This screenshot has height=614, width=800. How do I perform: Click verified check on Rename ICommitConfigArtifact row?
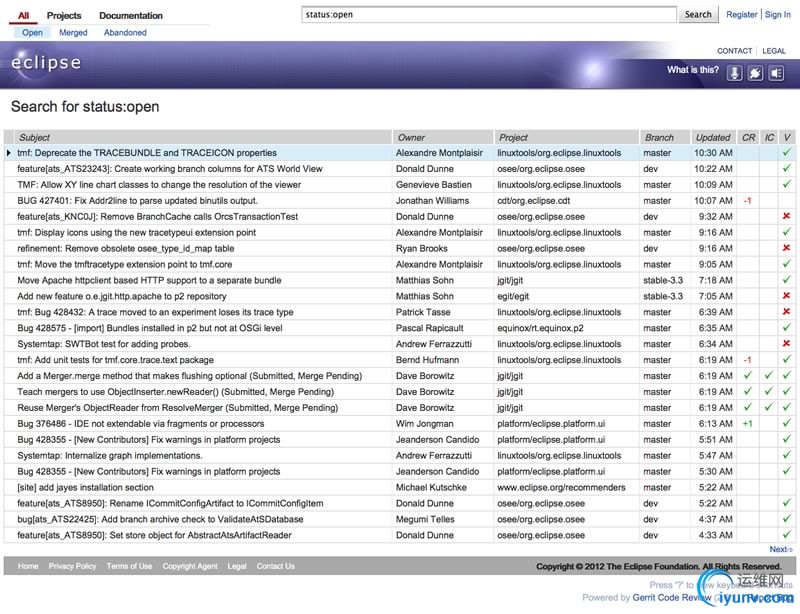[787, 502]
